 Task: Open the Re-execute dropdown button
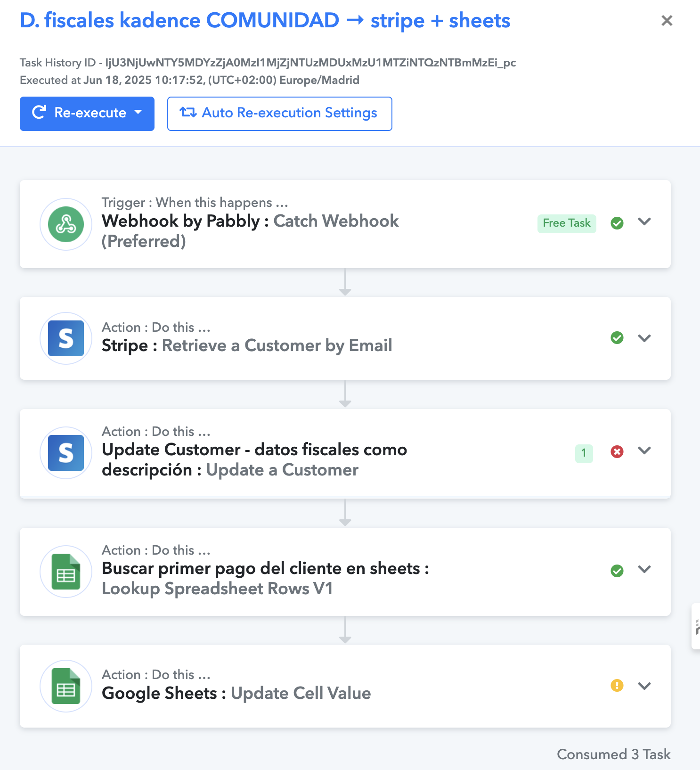pyautogui.click(x=87, y=114)
